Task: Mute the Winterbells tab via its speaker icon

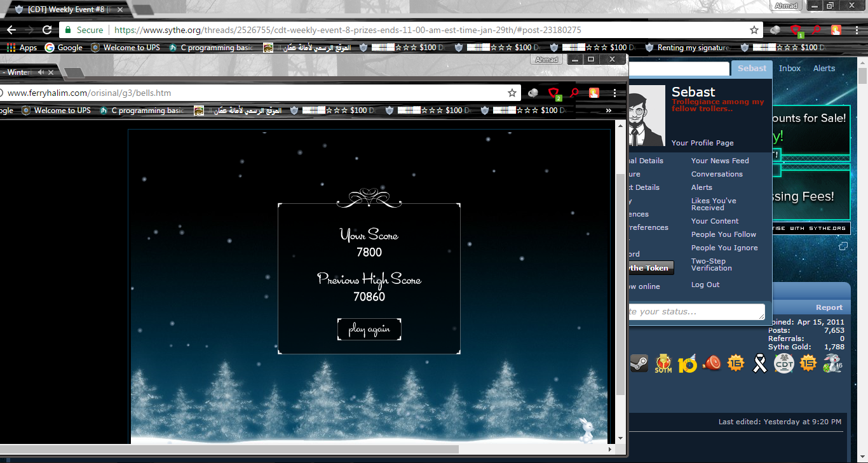Action: [x=41, y=72]
